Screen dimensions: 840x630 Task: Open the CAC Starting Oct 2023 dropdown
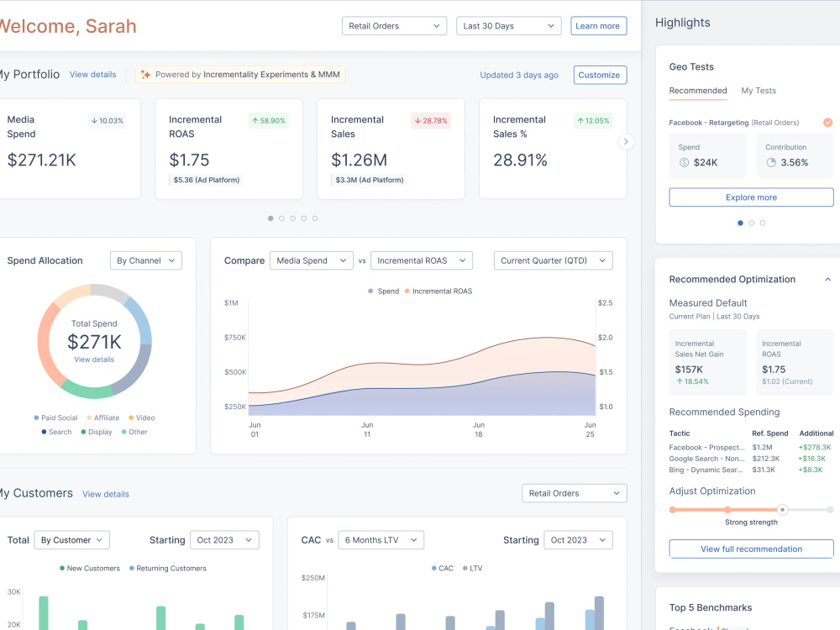pyautogui.click(x=578, y=540)
